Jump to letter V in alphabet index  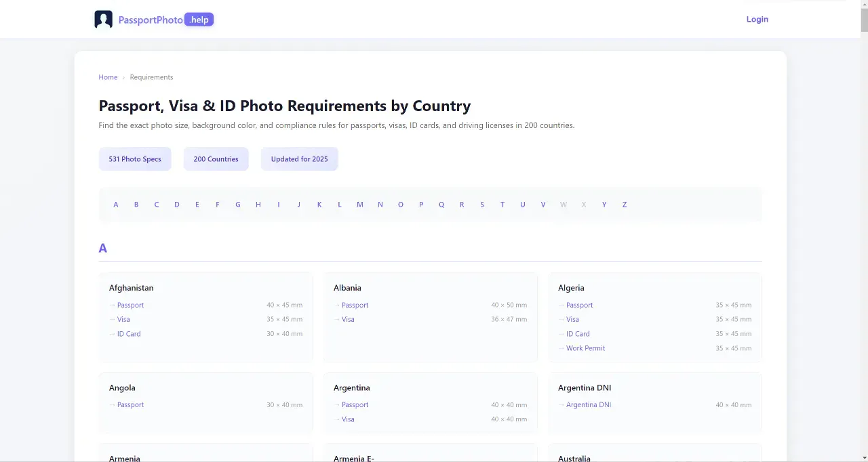pos(543,205)
